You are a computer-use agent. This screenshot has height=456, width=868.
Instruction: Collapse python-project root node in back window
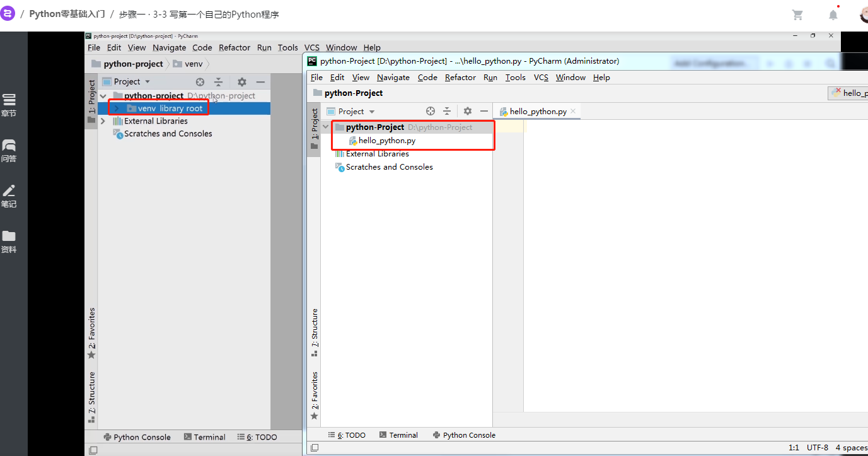point(103,96)
